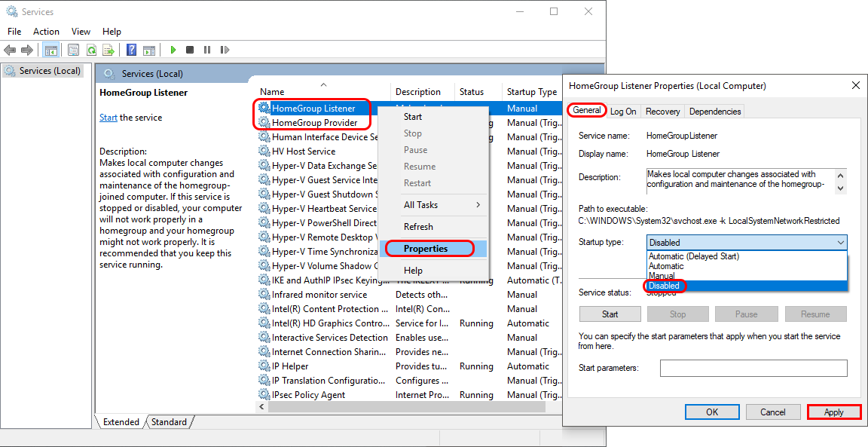The height and width of the screenshot is (447, 868).
Task: Sort by the Name column header
Action: pos(324,92)
